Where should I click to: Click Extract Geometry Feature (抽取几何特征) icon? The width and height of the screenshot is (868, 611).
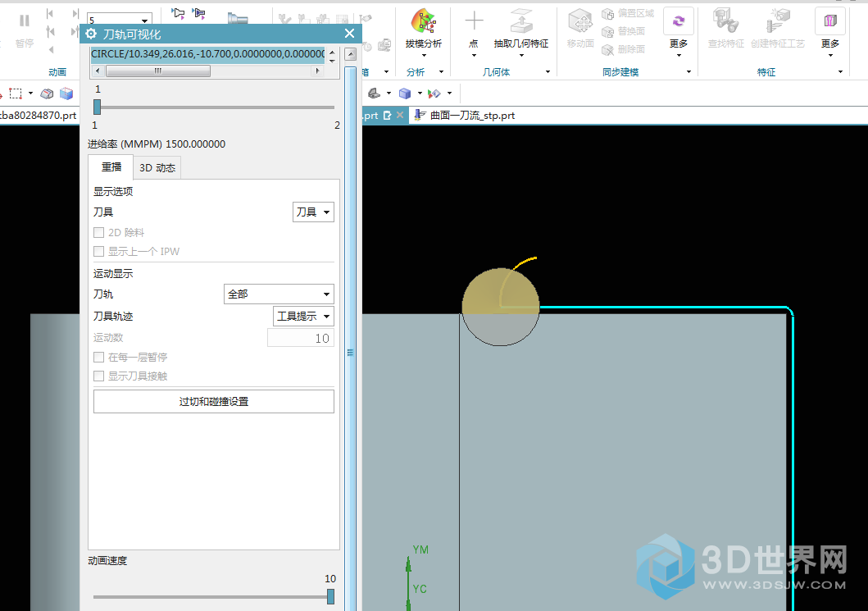click(521, 22)
